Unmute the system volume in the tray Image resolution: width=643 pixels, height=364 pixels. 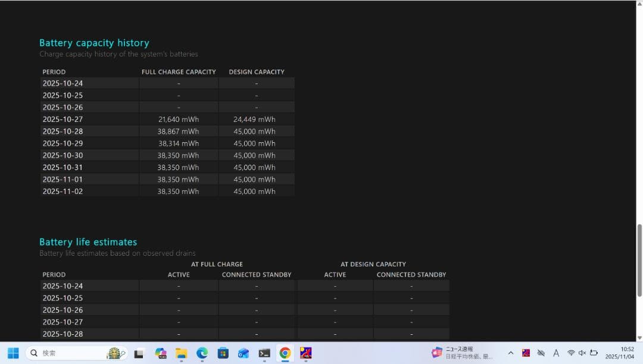tap(582, 353)
